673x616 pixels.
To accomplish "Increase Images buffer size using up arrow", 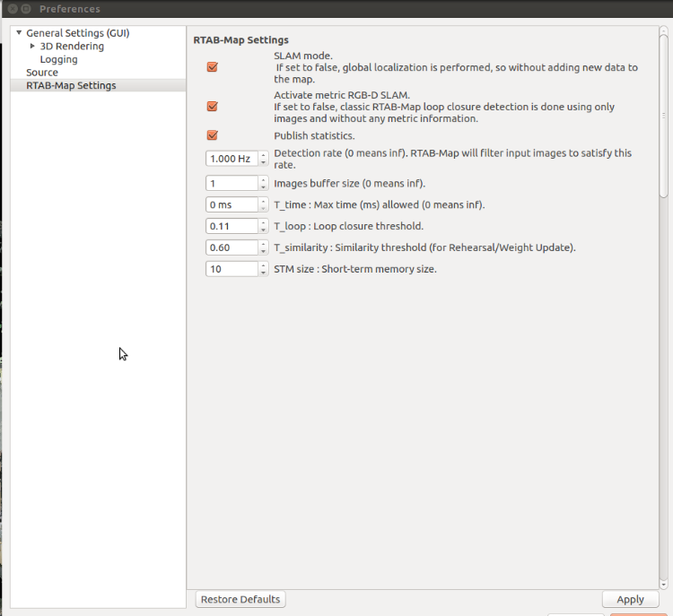I will (x=263, y=179).
